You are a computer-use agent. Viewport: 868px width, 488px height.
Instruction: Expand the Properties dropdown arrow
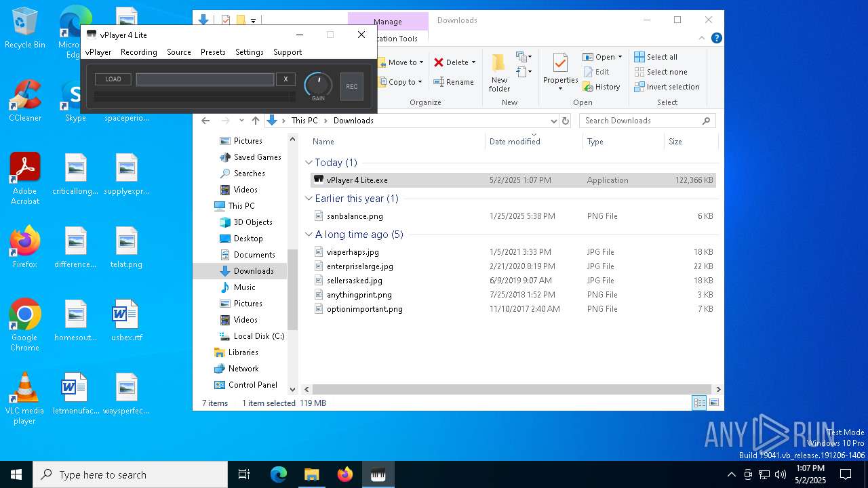560,89
